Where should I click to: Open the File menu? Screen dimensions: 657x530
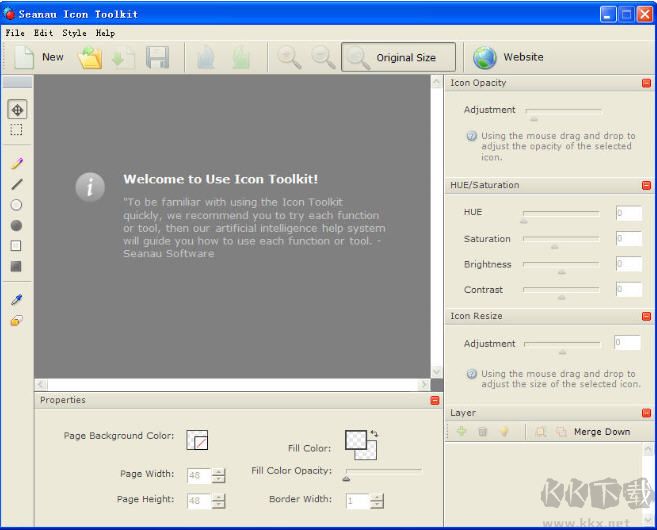click(x=15, y=33)
